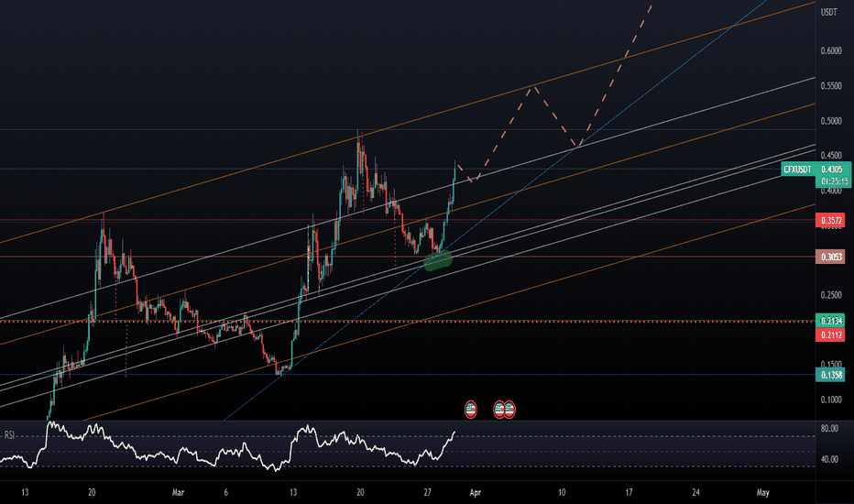Click the 17 date label on time axis
Viewport: 854px width, 504px height.
pos(629,493)
